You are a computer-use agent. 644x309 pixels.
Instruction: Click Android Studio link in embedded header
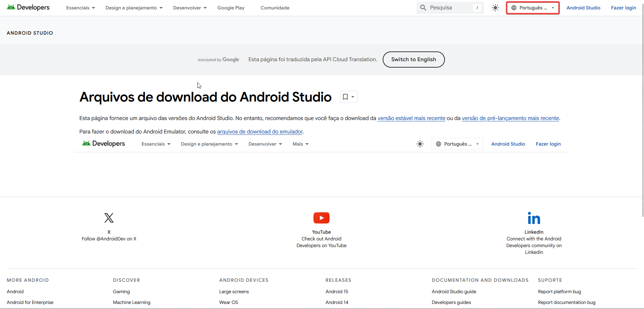[508, 144]
